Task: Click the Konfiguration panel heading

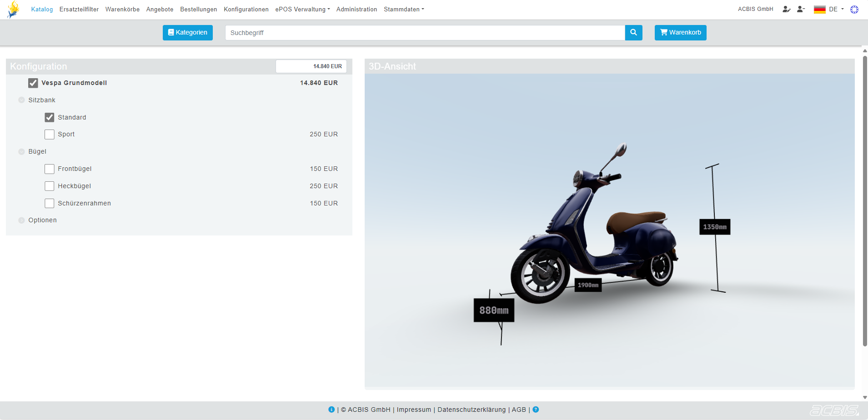Action: (39, 66)
